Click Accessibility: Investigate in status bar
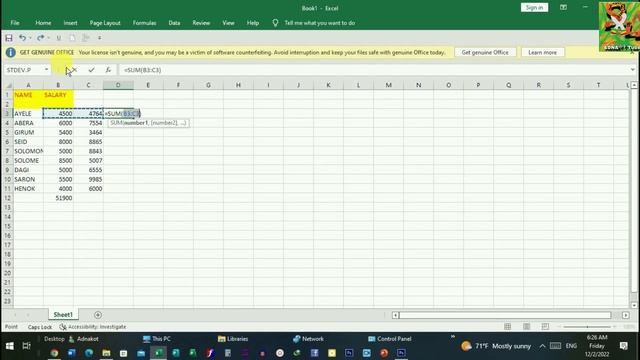This screenshot has height=360, width=640. 93,327
